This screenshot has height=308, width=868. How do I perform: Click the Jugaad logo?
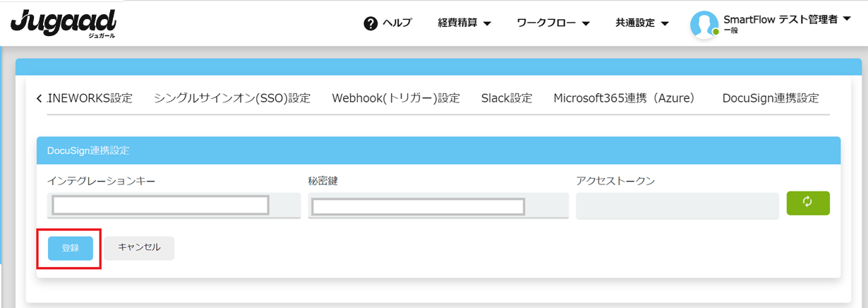(63, 24)
